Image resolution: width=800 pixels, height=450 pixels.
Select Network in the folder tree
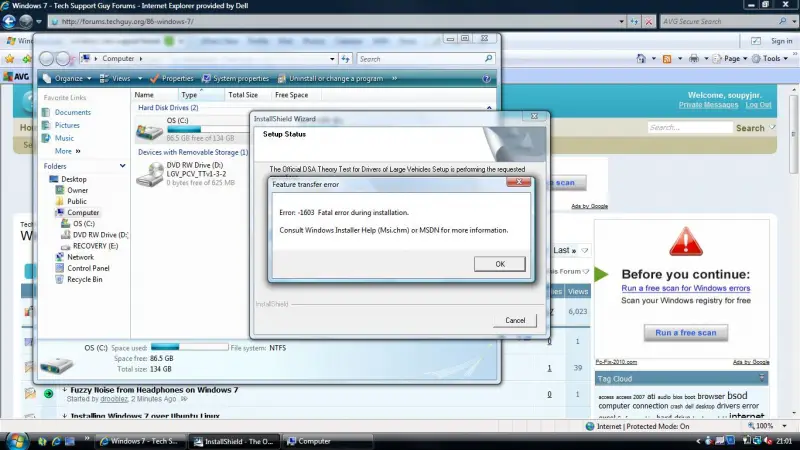[80, 257]
